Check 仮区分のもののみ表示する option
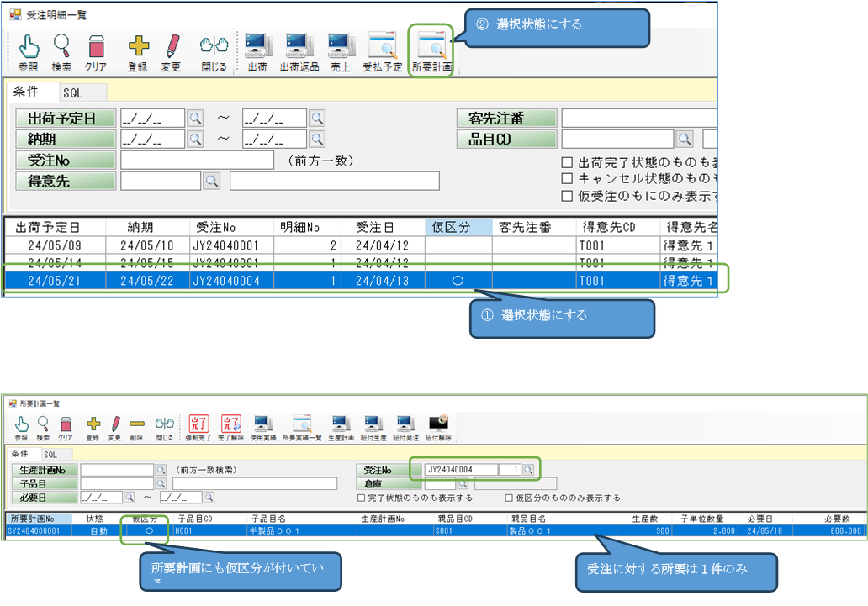Screen dimensions: 868x606 tap(509, 498)
